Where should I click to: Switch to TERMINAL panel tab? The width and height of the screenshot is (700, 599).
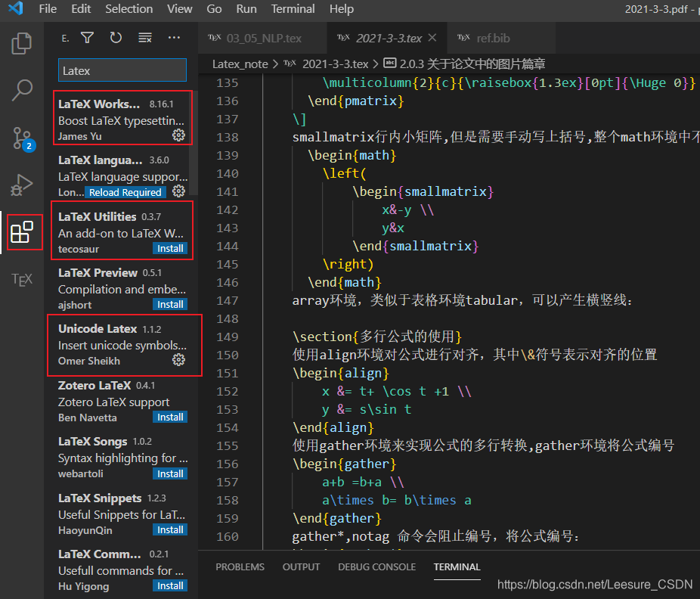click(457, 566)
